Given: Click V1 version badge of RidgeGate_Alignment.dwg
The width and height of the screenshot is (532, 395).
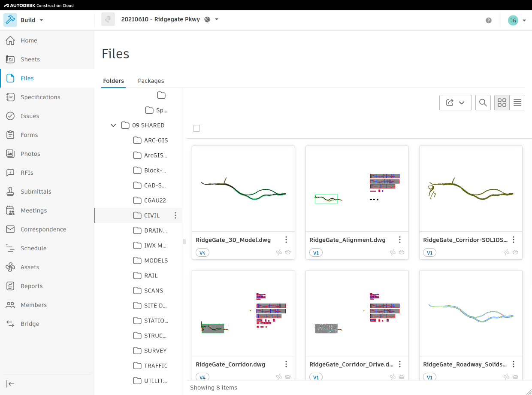Looking at the screenshot, I should point(316,253).
